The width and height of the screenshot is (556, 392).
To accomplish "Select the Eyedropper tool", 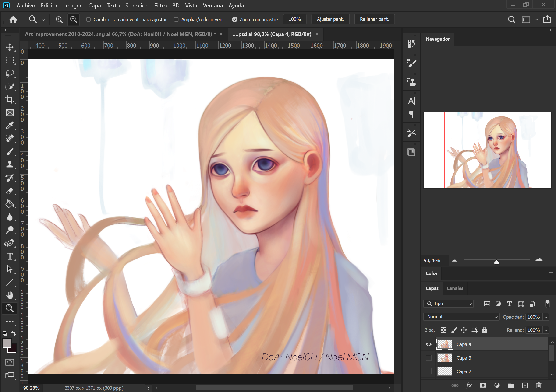I will 10,126.
